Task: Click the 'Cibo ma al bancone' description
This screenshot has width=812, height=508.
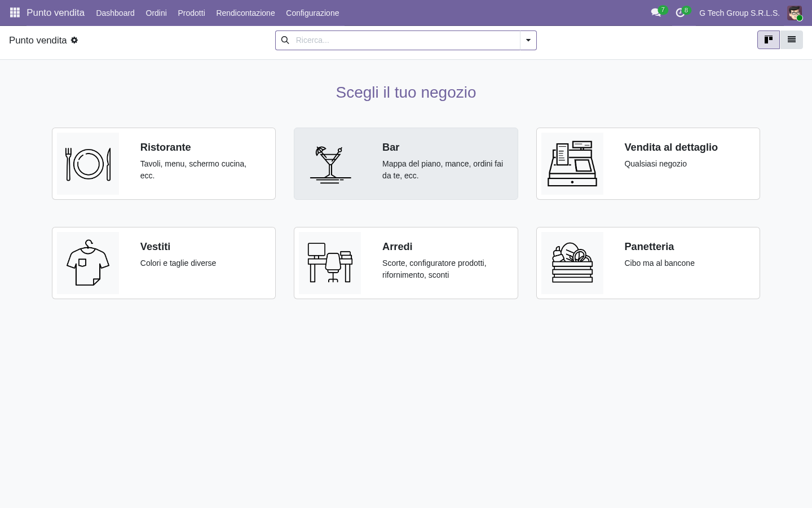Action: click(659, 263)
